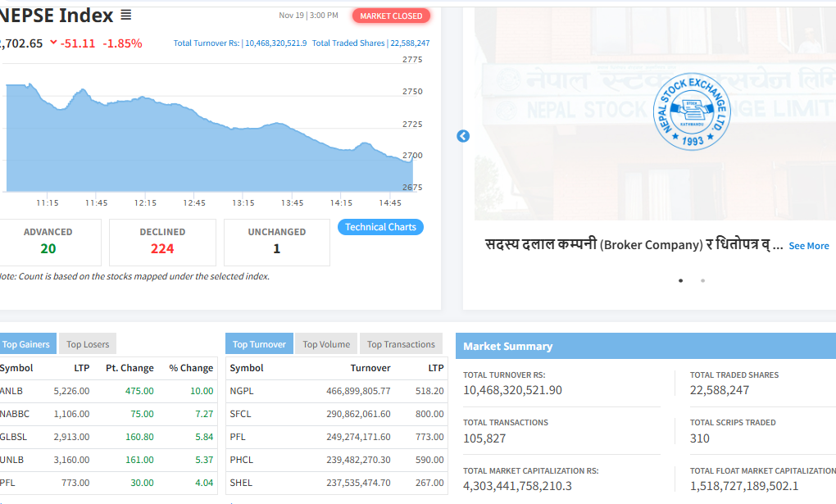Click ANLB LTP value 5,226.00
Screen dimensions: 836x504
pos(71,391)
